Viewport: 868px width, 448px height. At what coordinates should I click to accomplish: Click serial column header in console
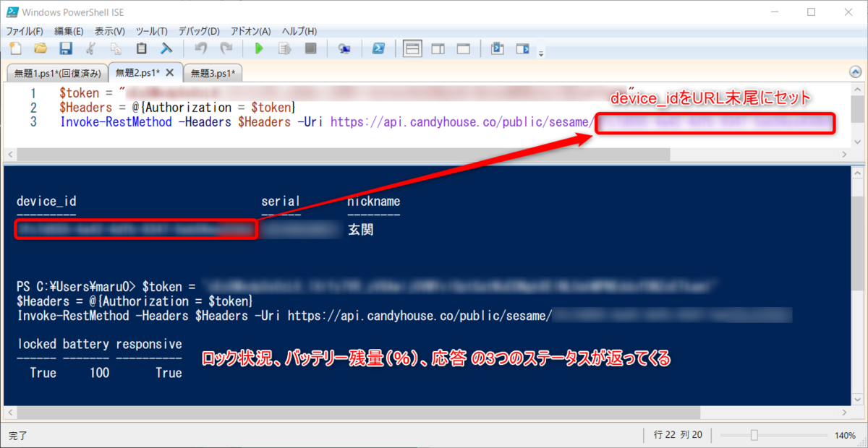point(281,202)
